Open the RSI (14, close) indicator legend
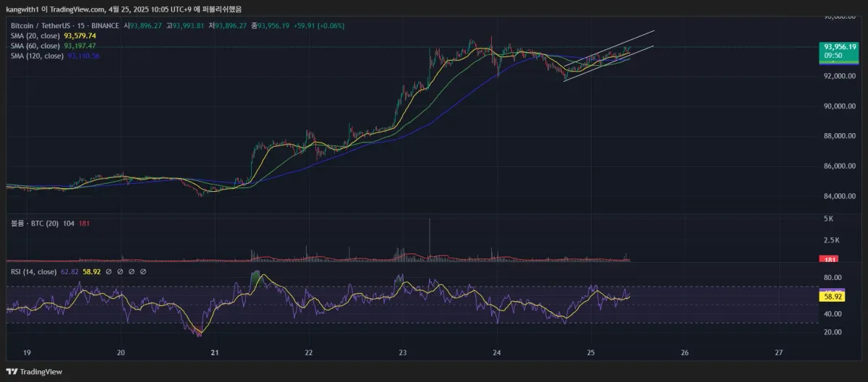The height and width of the screenshot is (382, 868). [x=31, y=272]
